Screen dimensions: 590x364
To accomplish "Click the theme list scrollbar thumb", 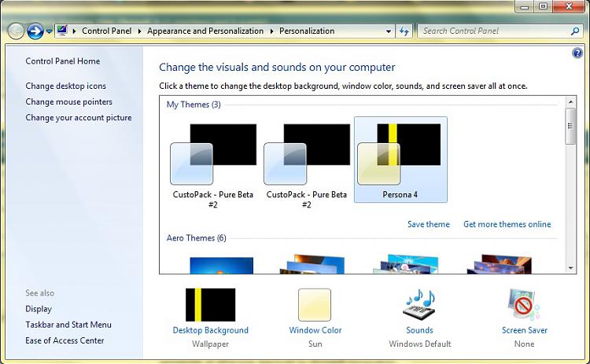I will pos(570,127).
